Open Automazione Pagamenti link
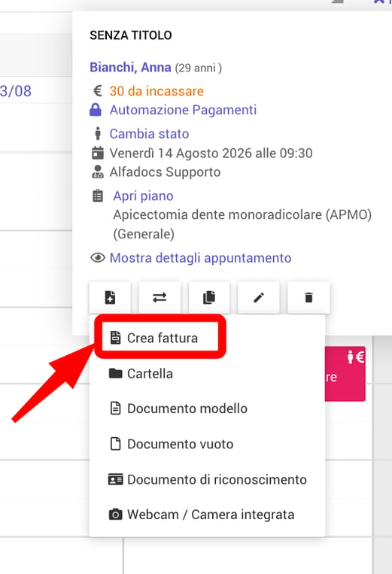 (183, 110)
